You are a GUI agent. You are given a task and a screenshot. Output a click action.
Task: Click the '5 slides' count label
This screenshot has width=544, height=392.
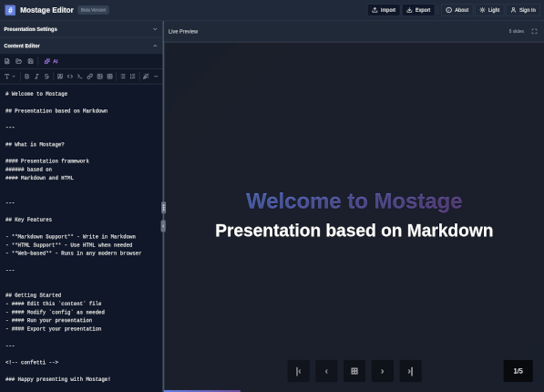pos(517,31)
